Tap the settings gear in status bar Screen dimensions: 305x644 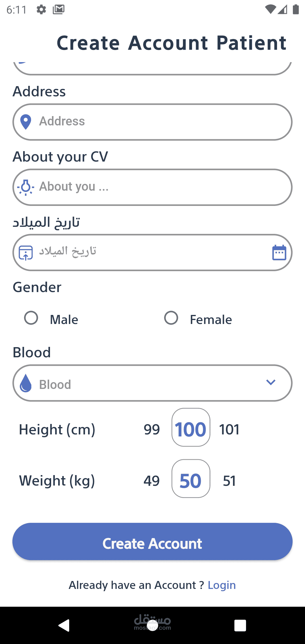pos(41,10)
